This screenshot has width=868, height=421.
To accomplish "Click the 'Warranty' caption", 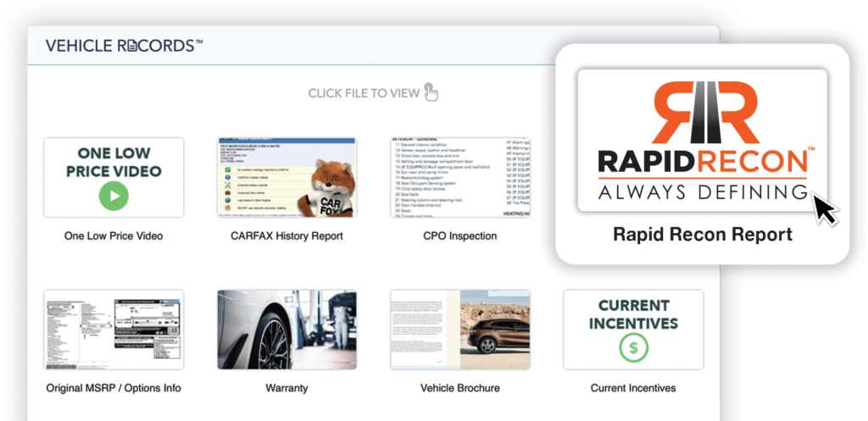I will click(287, 388).
